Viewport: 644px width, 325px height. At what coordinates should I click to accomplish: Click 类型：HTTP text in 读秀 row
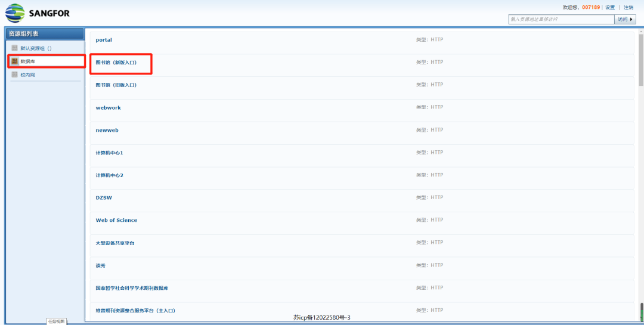[x=429, y=265]
